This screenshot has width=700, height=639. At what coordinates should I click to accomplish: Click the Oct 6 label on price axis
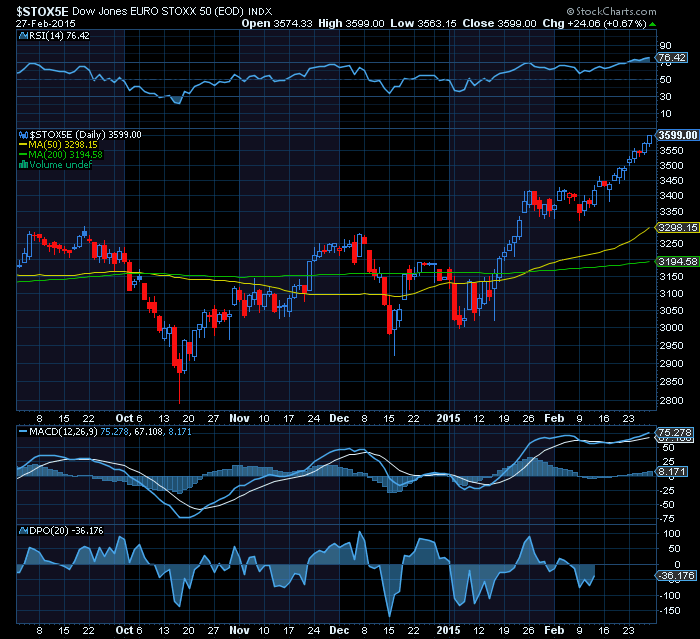pyautogui.click(x=129, y=418)
